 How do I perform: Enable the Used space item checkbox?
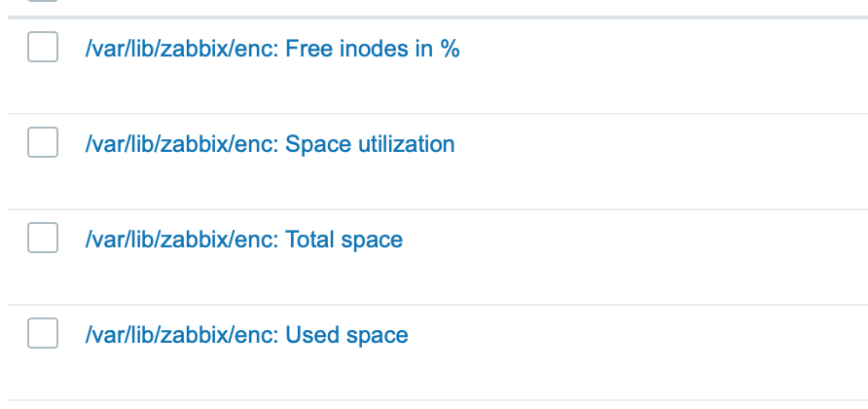pyautogui.click(x=43, y=334)
